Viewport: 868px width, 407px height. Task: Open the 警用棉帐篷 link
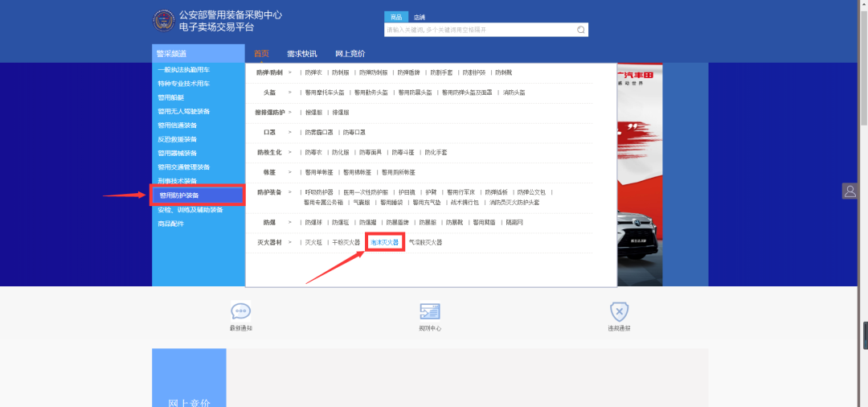click(x=357, y=172)
